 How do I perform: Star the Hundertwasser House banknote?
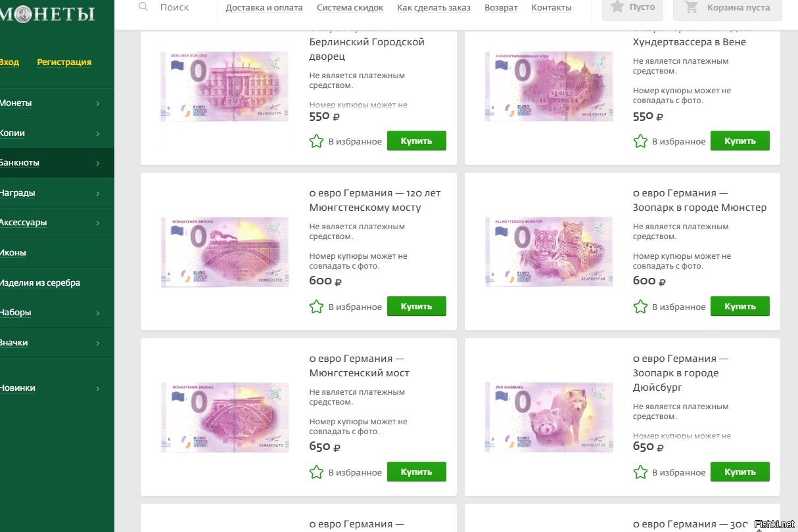(x=640, y=141)
